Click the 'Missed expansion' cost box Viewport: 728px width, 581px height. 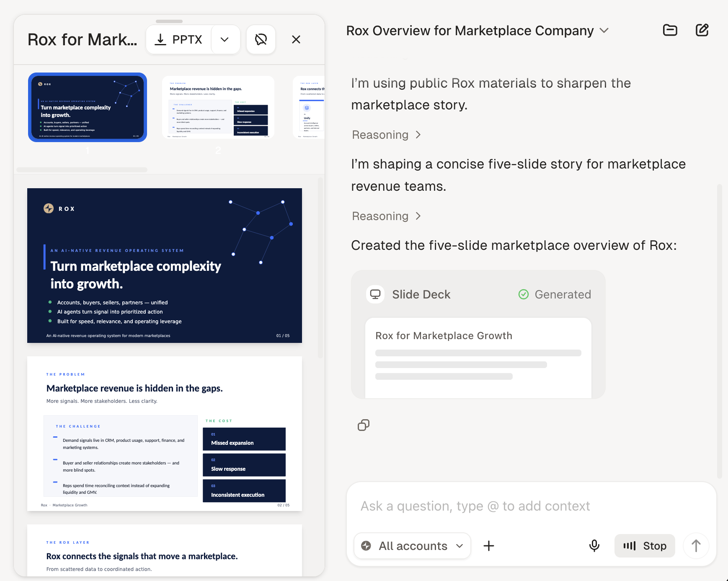(244, 439)
